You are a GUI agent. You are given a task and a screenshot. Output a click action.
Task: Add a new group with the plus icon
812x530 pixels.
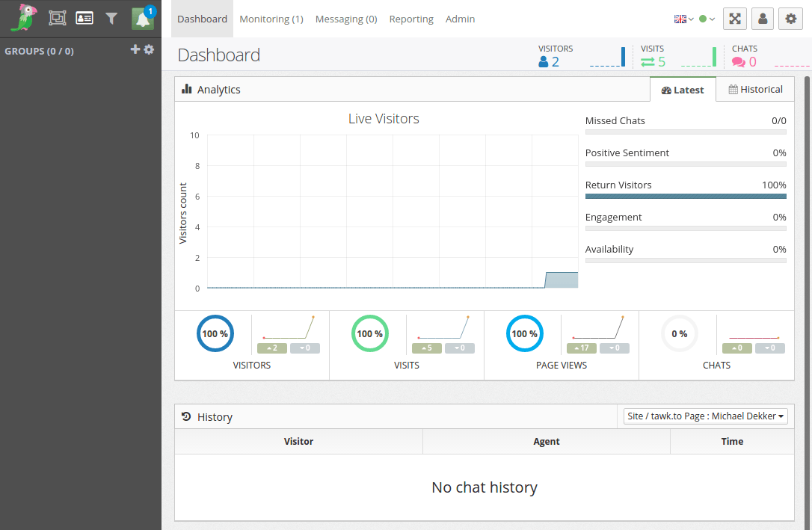135,49
